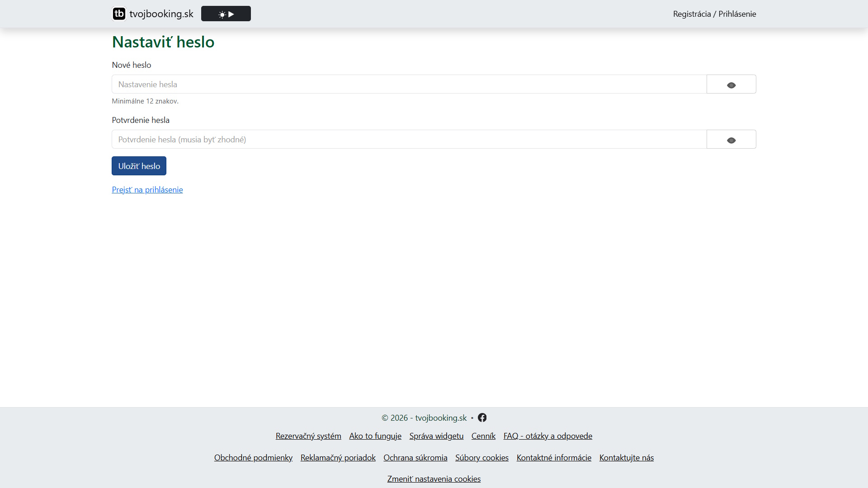Open Zmeniť nastavenia cookies link
The height and width of the screenshot is (488, 868).
point(434,479)
